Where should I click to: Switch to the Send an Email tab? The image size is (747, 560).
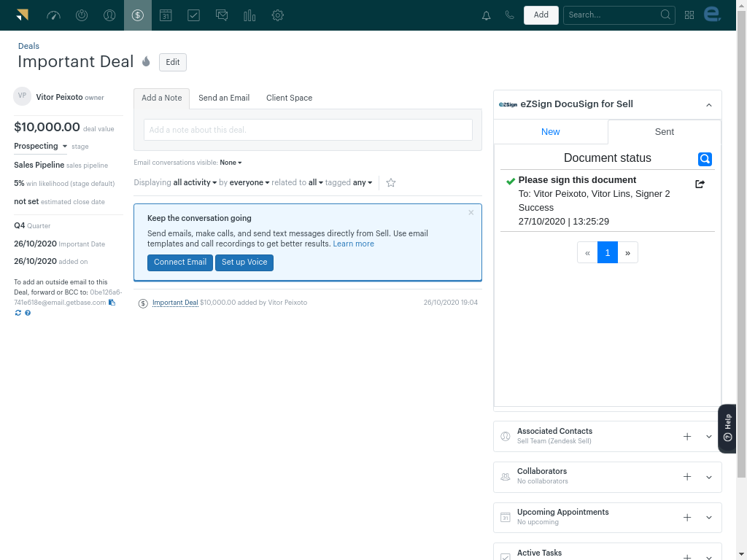pyautogui.click(x=224, y=98)
